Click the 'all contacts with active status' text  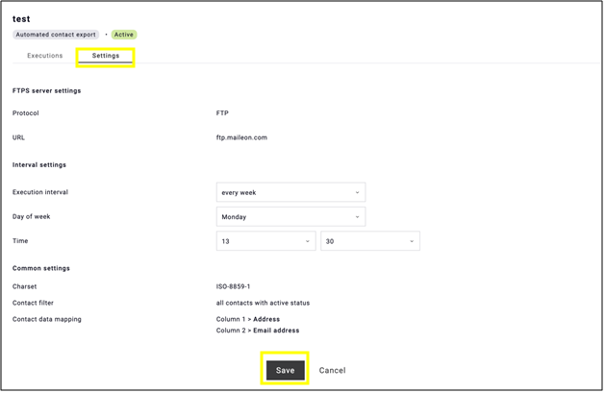click(263, 303)
